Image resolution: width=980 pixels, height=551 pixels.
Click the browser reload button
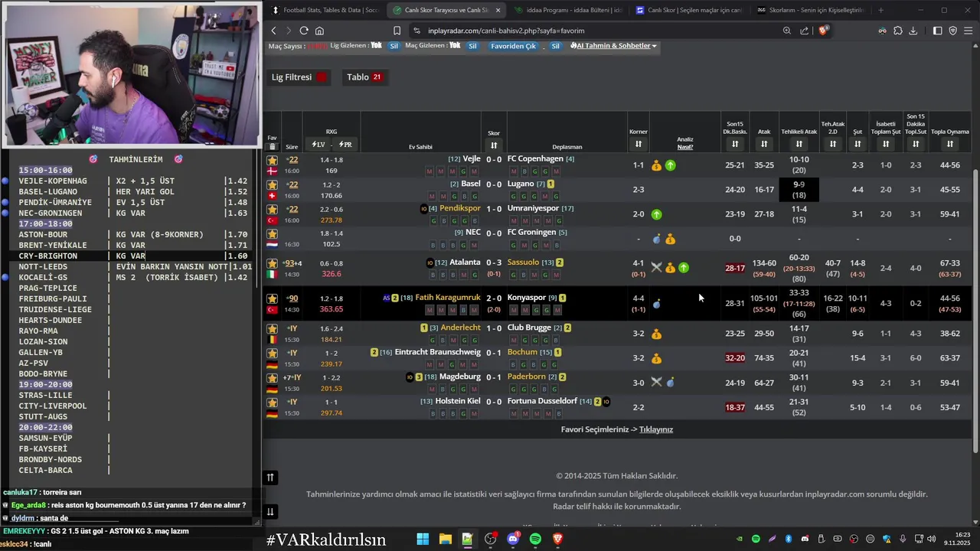[x=304, y=31]
